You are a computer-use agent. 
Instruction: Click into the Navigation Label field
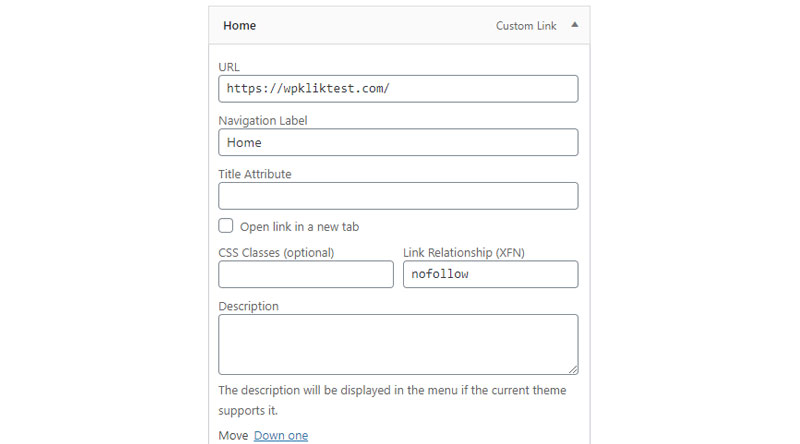tap(398, 142)
